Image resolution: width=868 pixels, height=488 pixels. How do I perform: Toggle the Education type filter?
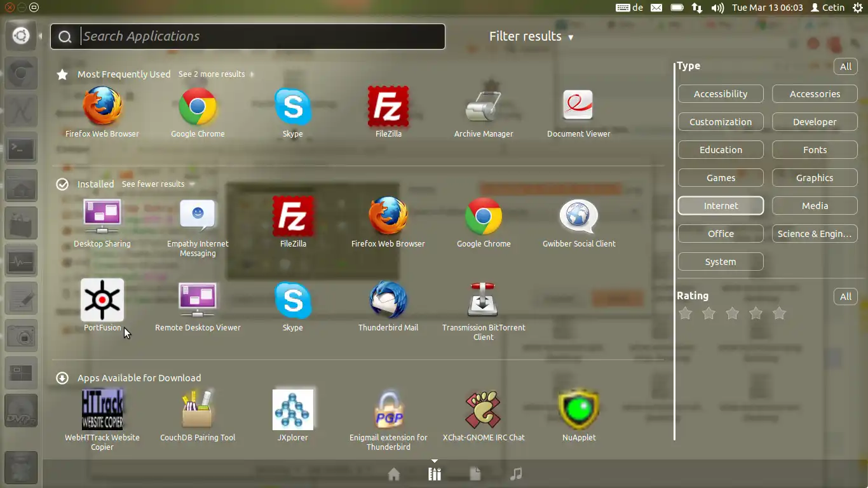(721, 150)
